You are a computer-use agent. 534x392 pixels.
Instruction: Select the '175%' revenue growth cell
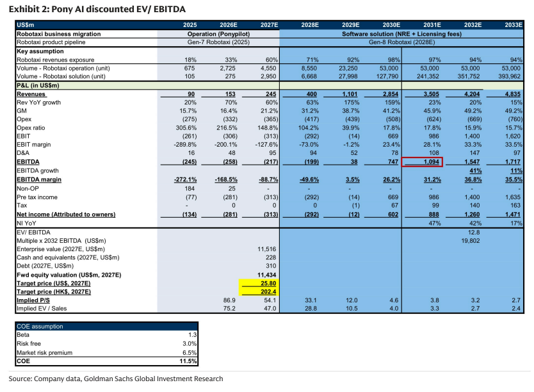pyautogui.click(x=352, y=102)
